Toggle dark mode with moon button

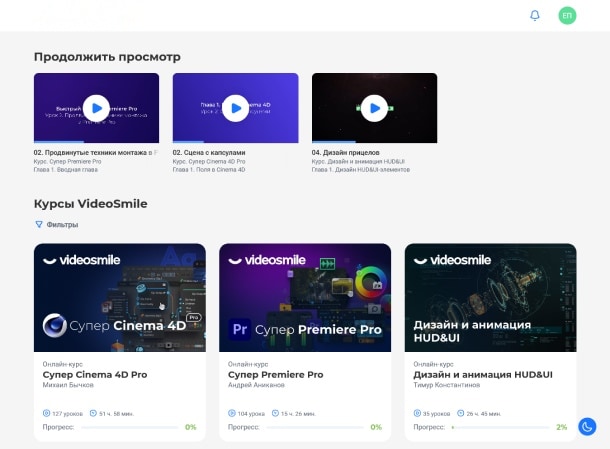click(x=587, y=427)
